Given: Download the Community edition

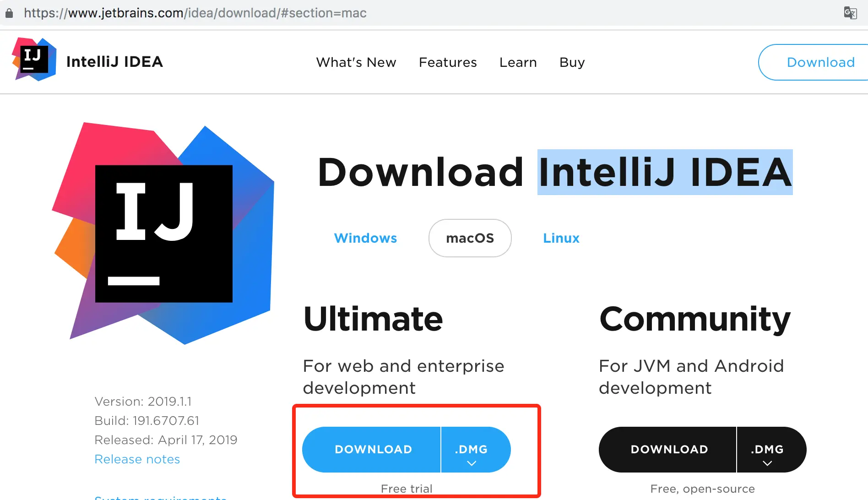Looking at the screenshot, I should click(x=668, y=450).
